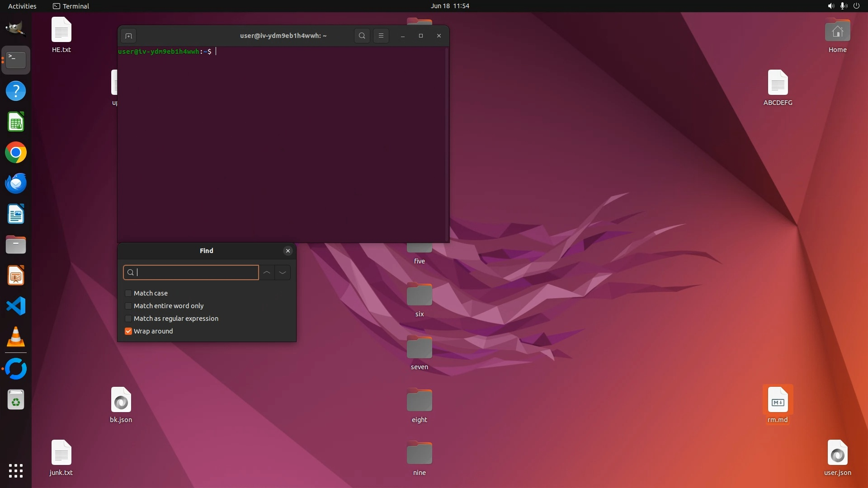
Task: Launch Google Chrome from the dock
Action: click(16, 153)
